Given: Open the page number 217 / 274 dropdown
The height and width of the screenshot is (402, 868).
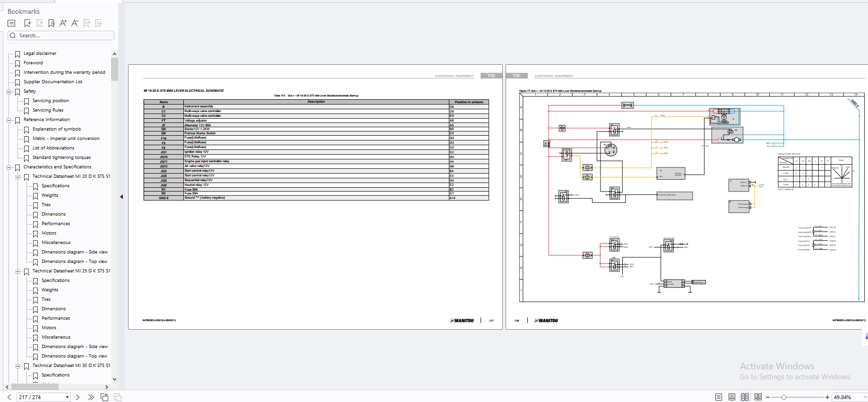Looking at the screenshot, I should click(67, 397).
